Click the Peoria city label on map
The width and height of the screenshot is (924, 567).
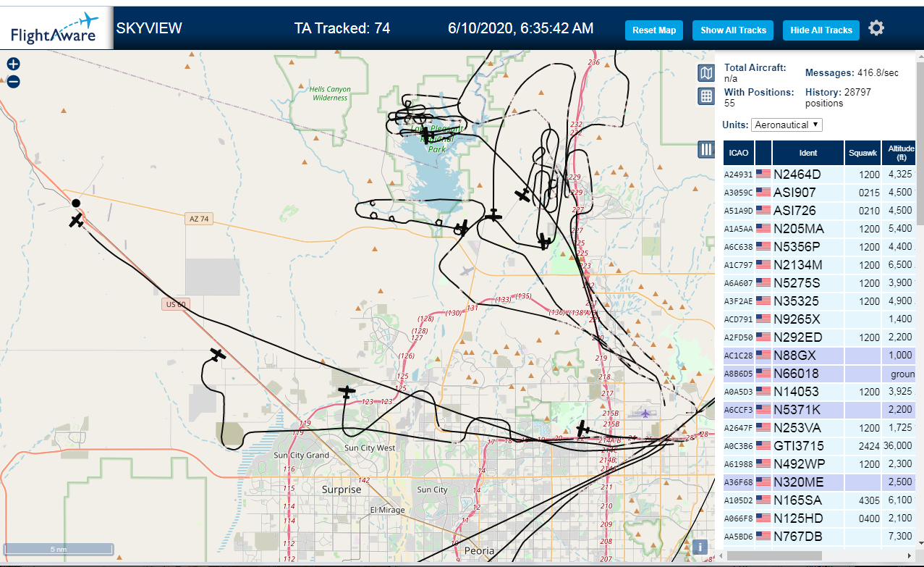click(x=480, y=551)
